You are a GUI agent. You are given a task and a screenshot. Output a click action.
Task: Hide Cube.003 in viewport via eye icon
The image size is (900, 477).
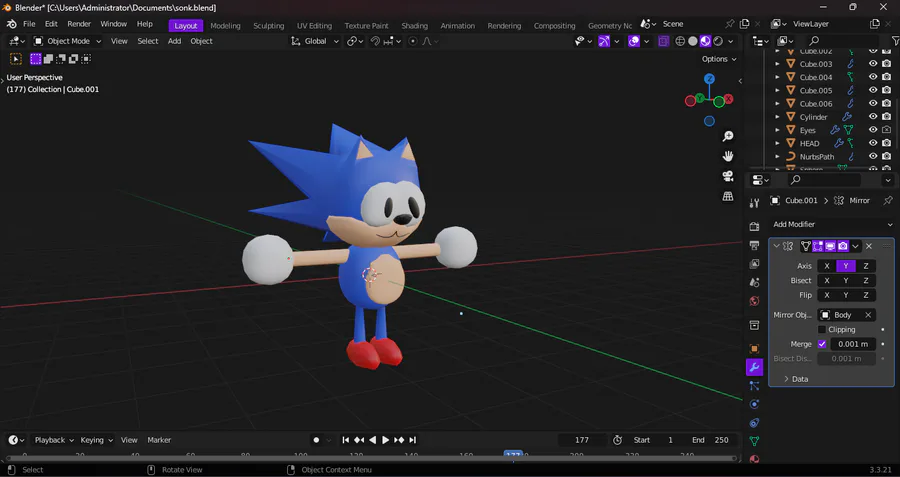pos(873,64)
